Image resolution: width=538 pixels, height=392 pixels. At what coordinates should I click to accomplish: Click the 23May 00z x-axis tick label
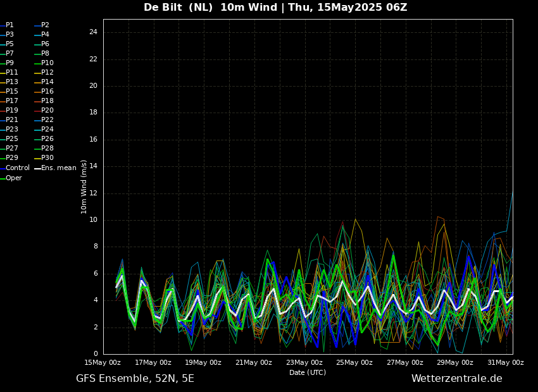click(x=304, y=363)
